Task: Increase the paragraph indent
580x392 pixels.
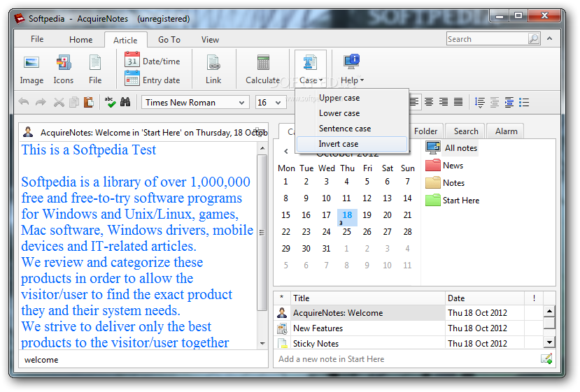Action: pos(509,102)
